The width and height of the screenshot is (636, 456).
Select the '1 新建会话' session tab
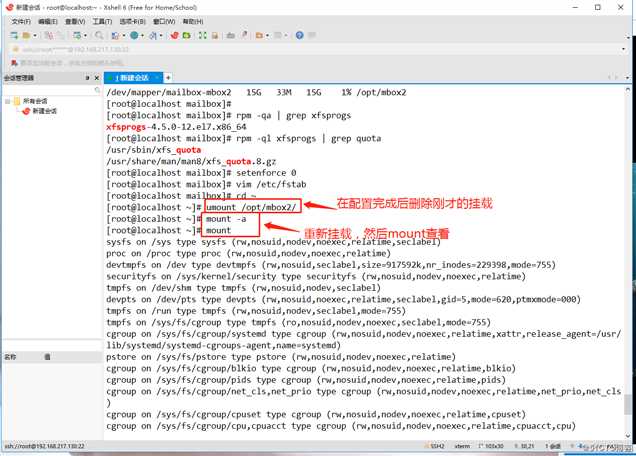pos(133,77)
